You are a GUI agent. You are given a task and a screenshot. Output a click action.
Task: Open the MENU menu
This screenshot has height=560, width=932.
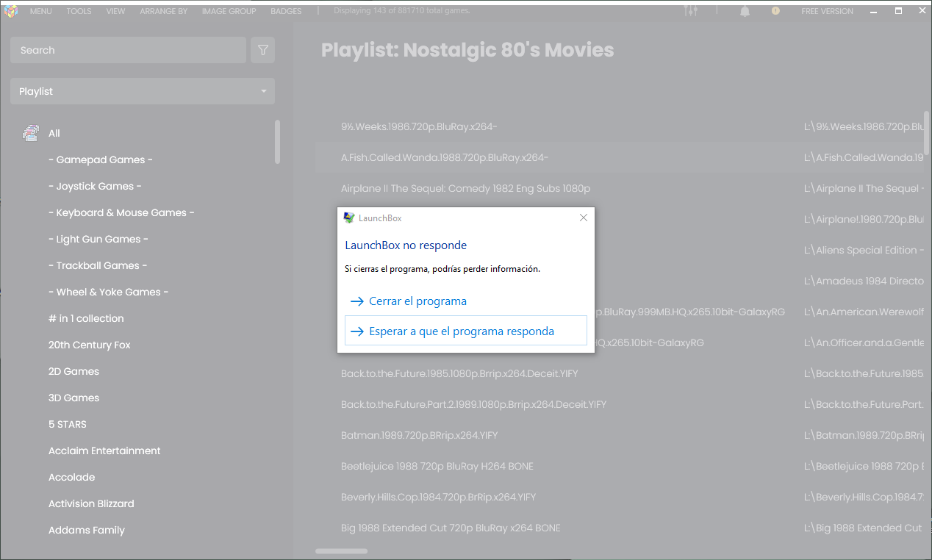pos(41,11)
